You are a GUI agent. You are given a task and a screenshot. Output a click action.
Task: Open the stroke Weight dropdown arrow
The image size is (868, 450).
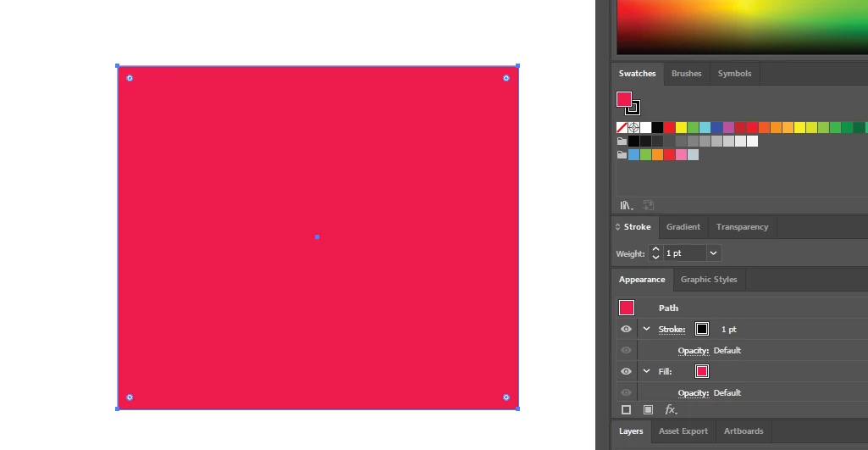[x=714, y=253]
